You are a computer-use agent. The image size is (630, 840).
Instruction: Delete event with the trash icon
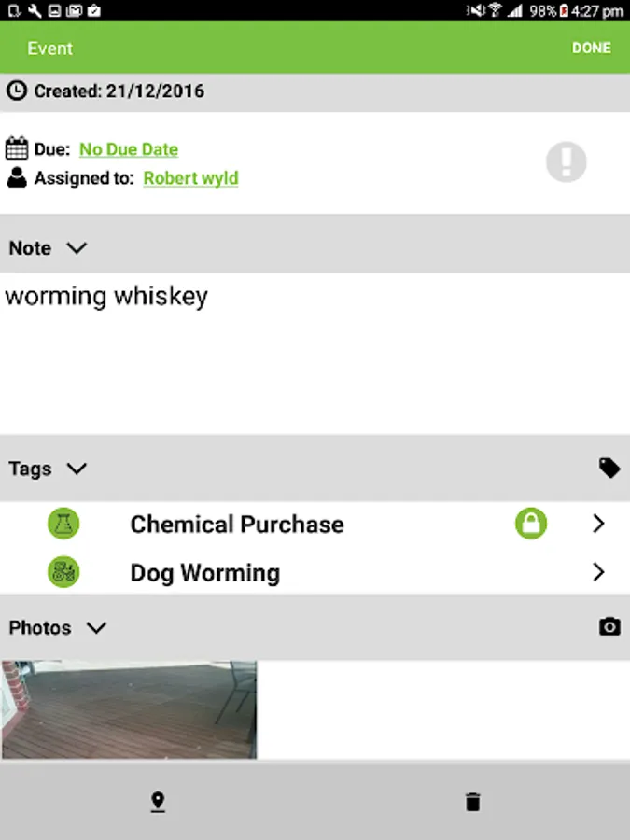tap(472, 802)
